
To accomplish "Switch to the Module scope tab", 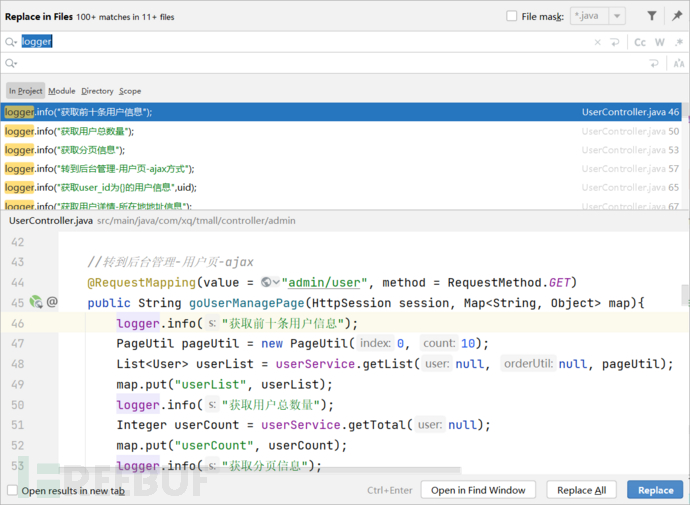I will pyautogui.click(x=61, y=91).
